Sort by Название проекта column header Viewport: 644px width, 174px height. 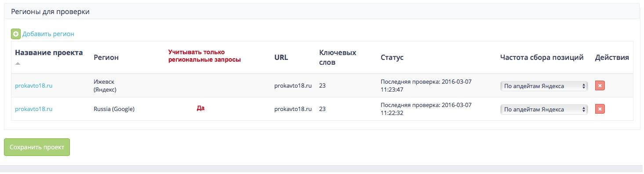pyautogui.click(x=49, y=52)
